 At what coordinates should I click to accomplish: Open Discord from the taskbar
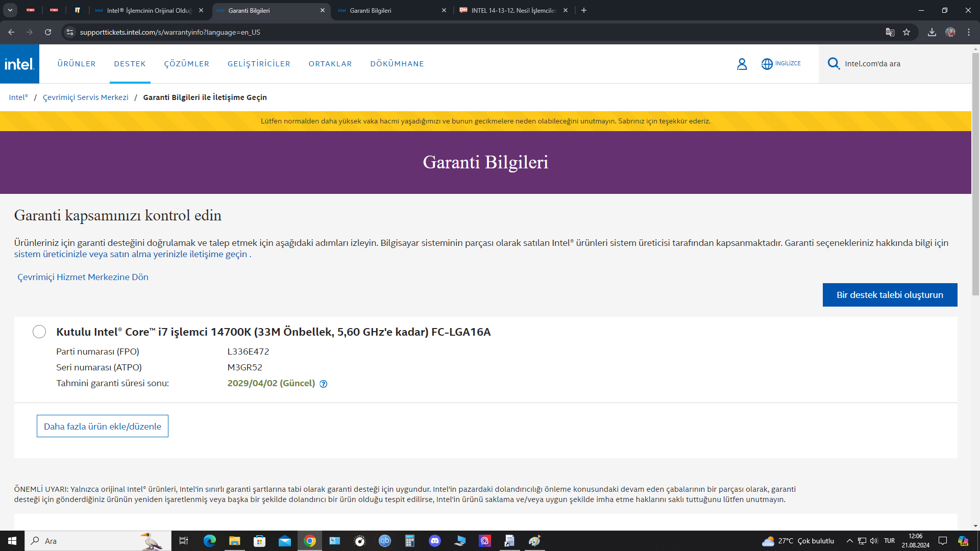coord(435,541)
